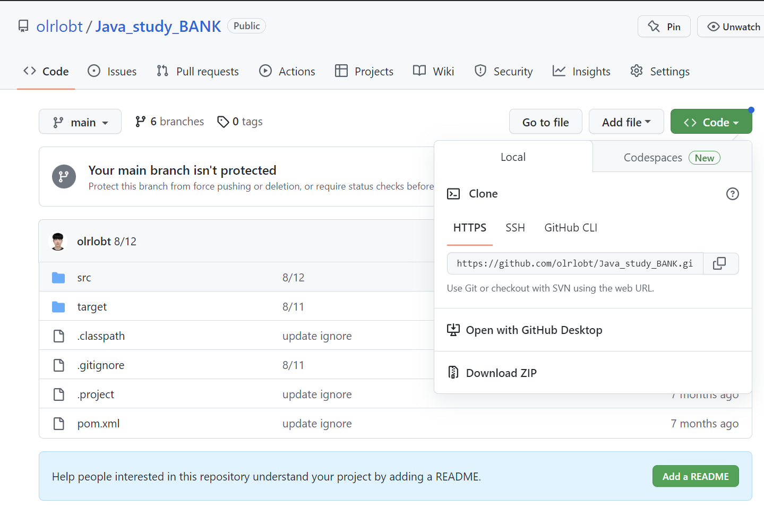Click the terminal icon next to Clone

pos(453,194)
